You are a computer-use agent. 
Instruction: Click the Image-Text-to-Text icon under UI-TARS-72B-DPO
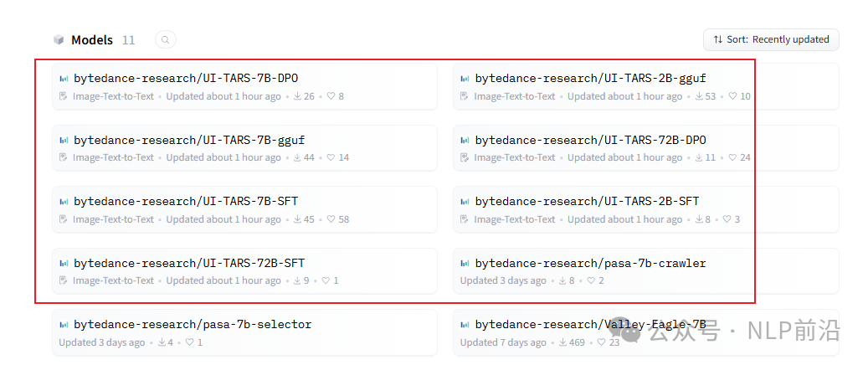465,158
